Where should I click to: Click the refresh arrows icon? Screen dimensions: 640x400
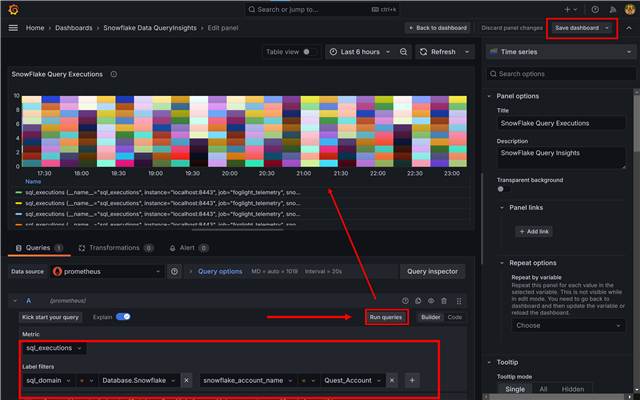[x=424, y=52]
